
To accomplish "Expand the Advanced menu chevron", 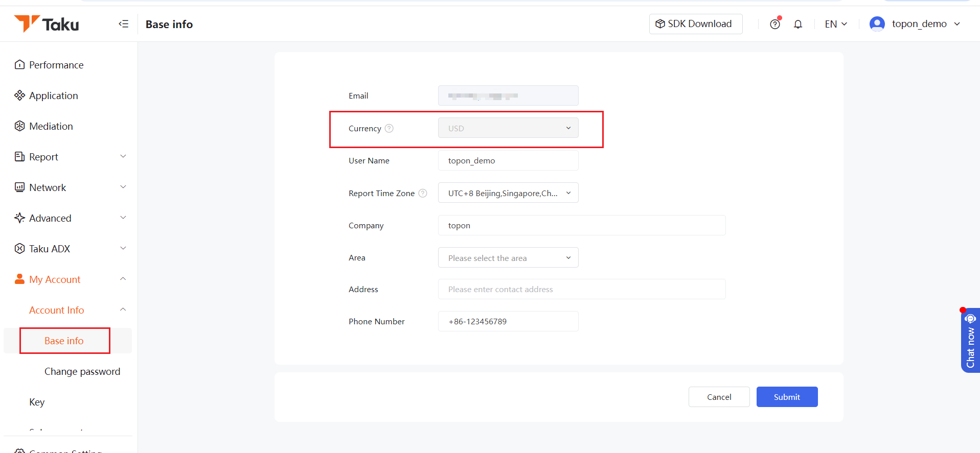I will click(x=123, y=218).
